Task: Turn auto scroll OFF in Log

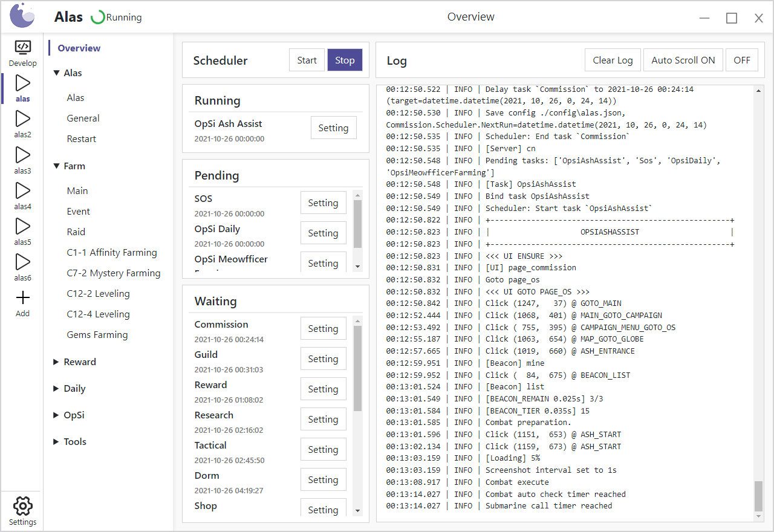Action: click(741, 60)
